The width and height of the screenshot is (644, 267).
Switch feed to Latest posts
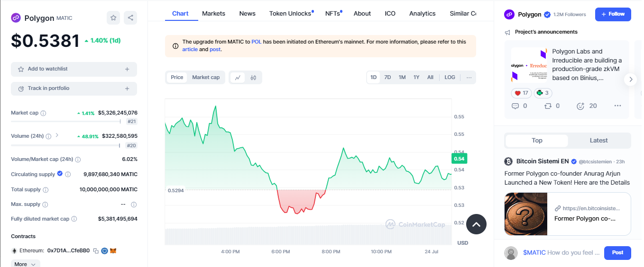point(598,141)
